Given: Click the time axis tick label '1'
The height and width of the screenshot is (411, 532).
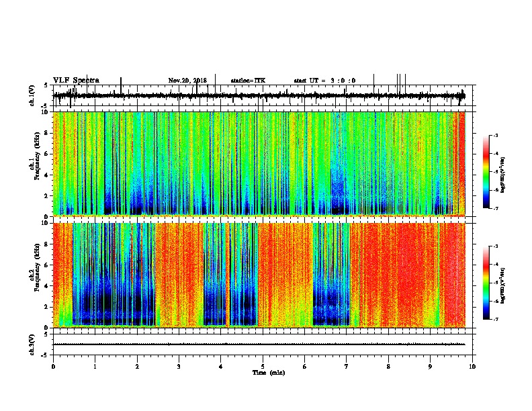Looking at the screenshot, I should point(95,367).
